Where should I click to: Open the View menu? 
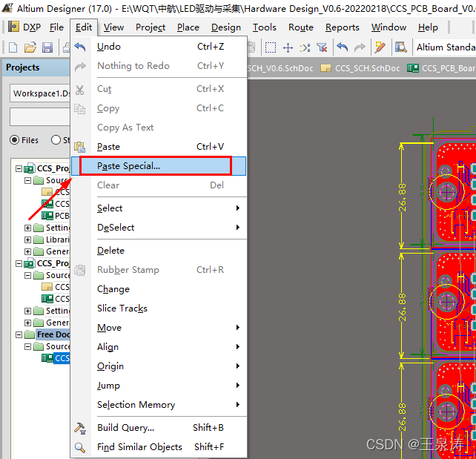[x=113, y=27]
